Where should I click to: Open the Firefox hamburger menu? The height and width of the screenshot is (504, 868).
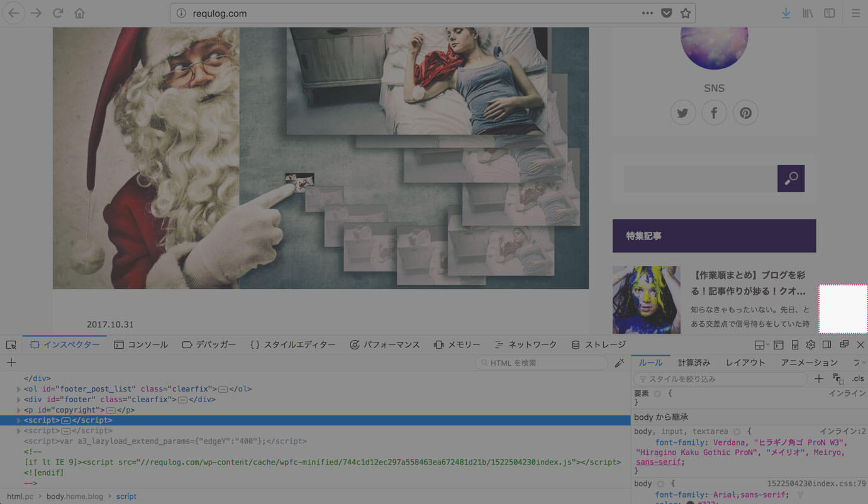pyautogui.click(x=855, y=13)
